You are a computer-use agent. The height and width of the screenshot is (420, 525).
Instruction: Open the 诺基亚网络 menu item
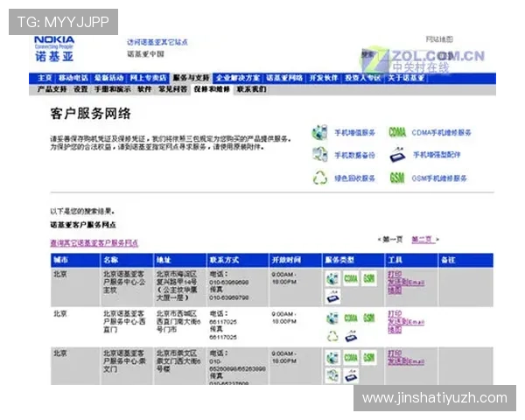coord(284,78)
